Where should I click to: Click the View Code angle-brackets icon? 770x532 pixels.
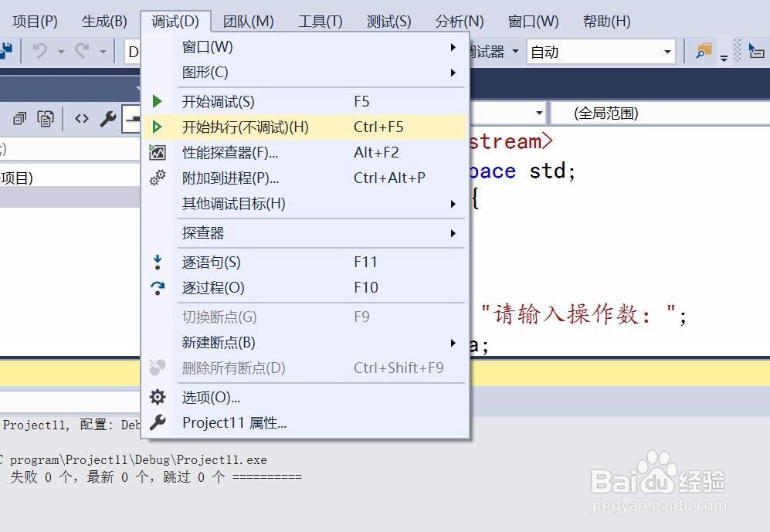82,117
